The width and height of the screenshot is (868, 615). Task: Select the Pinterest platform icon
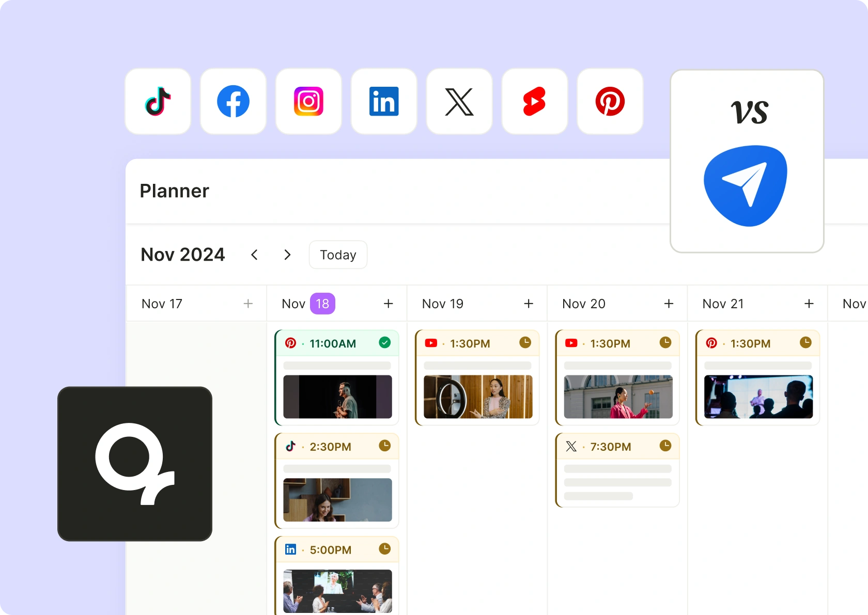click(x=610, y=101)
